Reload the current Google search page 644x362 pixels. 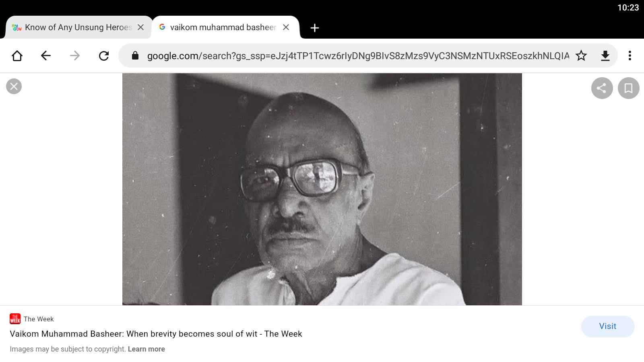tap(104, 56)
